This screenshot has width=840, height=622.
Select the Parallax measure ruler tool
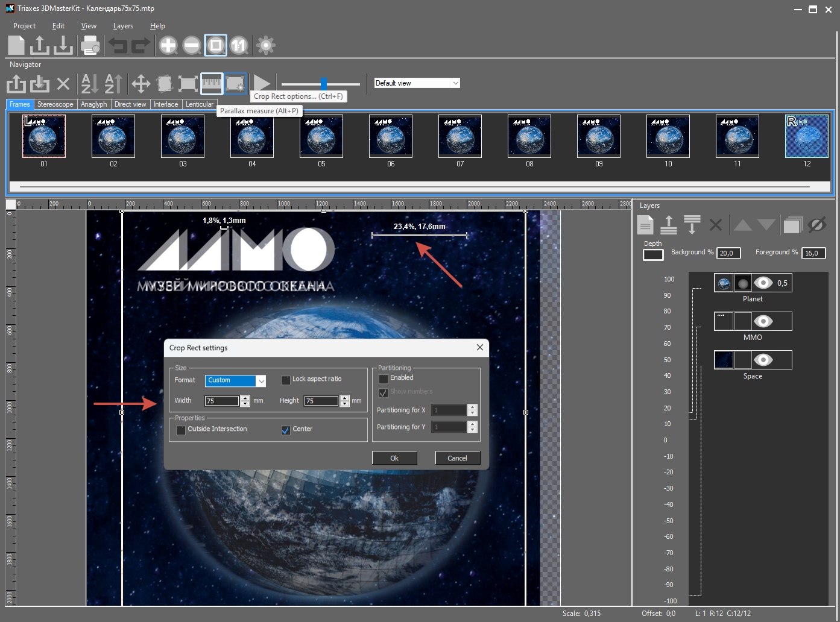pos(212,84)
